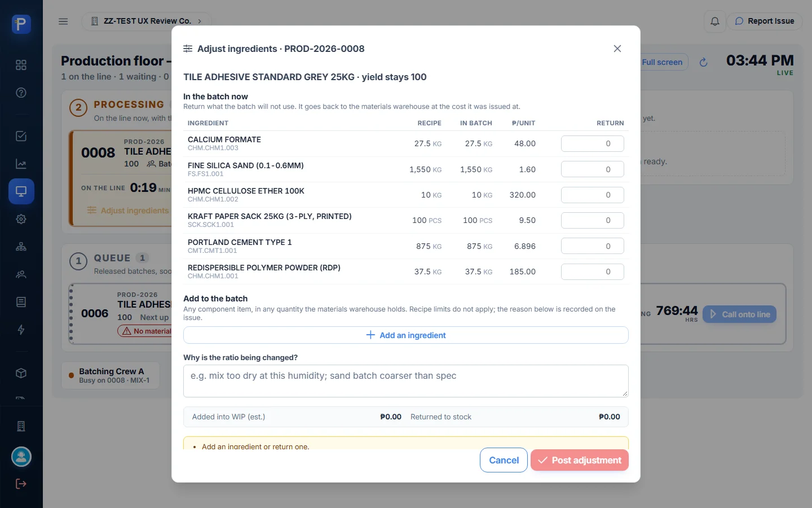Click the Cancel button
The height and width of the screenshot is (508, 812).
(504, 460)
